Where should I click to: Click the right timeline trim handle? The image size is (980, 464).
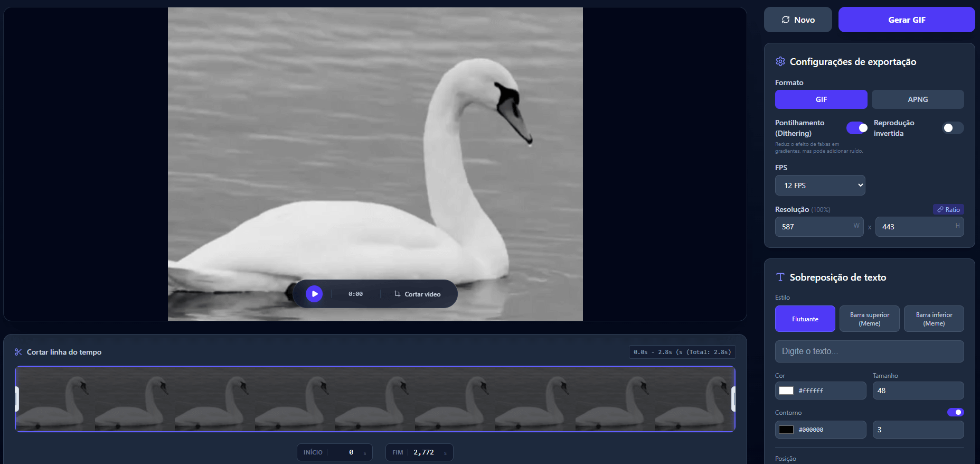point(733,399)
